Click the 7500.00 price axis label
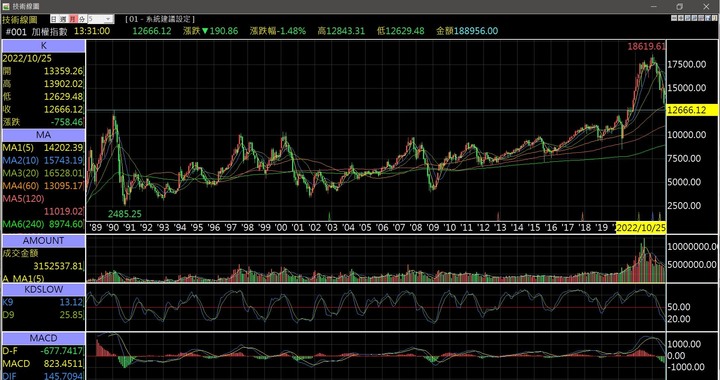The image size is (720, 380). (x=684, y=159)
